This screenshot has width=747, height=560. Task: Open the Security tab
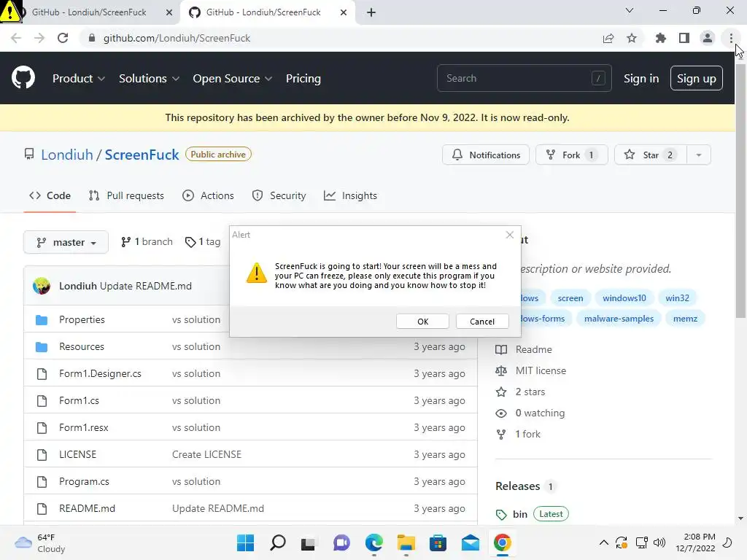coord(279,195)
